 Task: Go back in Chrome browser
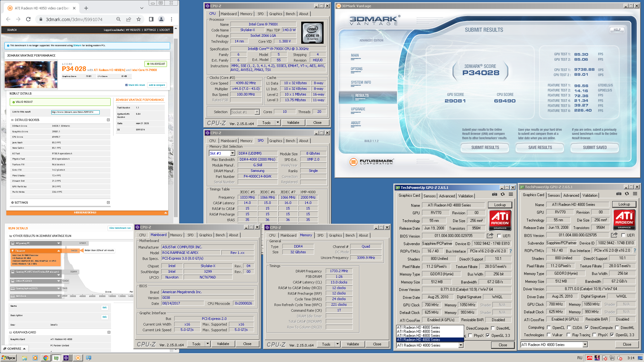pos(8,19)
